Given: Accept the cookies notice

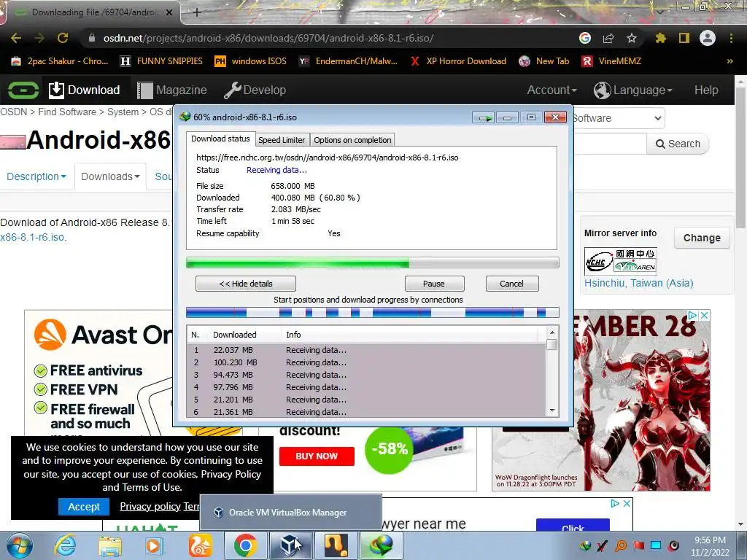Looking at the screenshot, I should click(84, 507).
